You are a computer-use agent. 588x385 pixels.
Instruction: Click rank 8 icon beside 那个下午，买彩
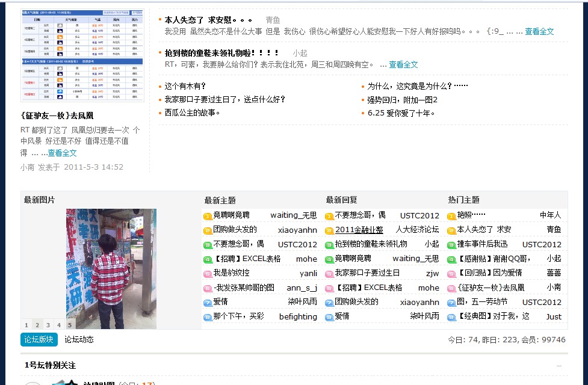tap(208, 317)
